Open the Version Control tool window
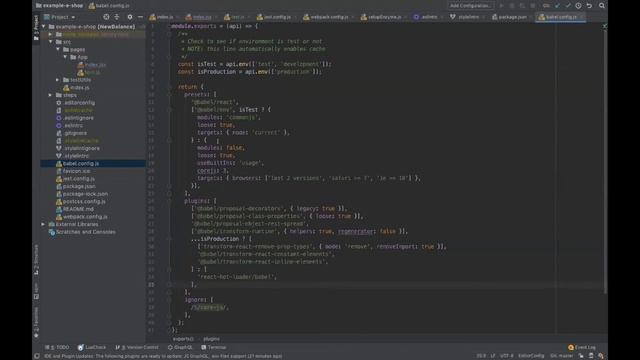The width and height of the screenshot is (640, 360). [x=137, y=347]
